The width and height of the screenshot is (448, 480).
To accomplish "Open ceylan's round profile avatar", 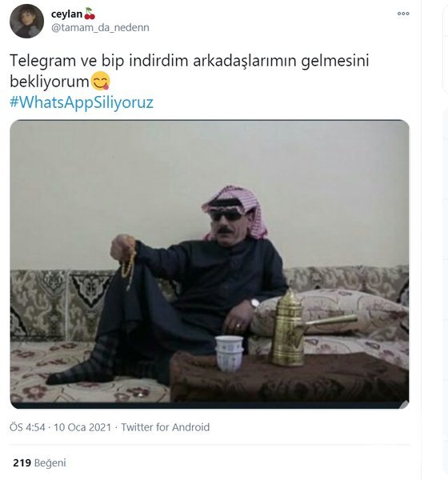I will (x=26, y=21).
